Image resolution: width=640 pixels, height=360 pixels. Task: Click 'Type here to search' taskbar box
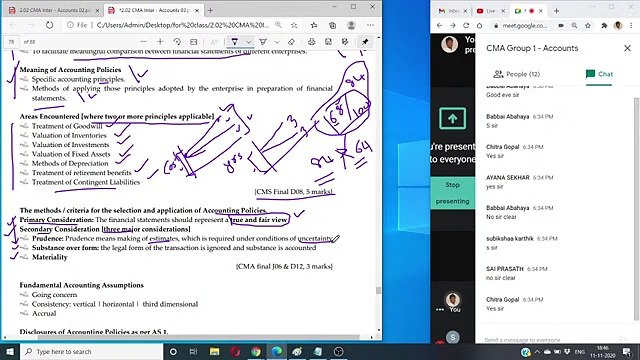click(91, 351)
